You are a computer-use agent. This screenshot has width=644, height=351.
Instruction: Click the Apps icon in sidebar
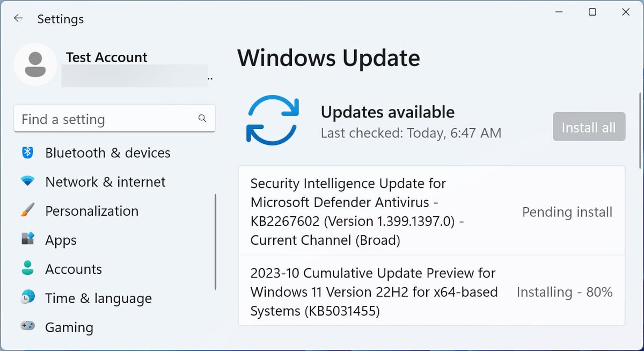28,239
